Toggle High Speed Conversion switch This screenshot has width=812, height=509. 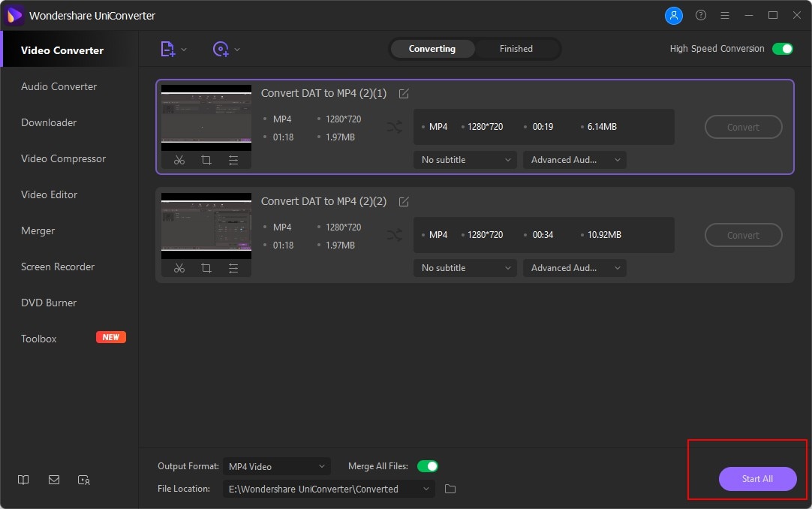(x=783, y=49)
